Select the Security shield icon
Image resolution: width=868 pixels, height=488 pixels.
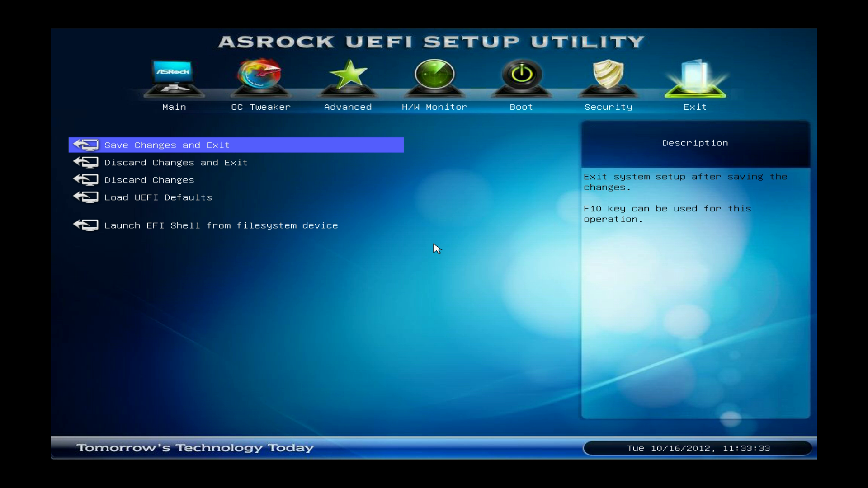coord(608,76)
